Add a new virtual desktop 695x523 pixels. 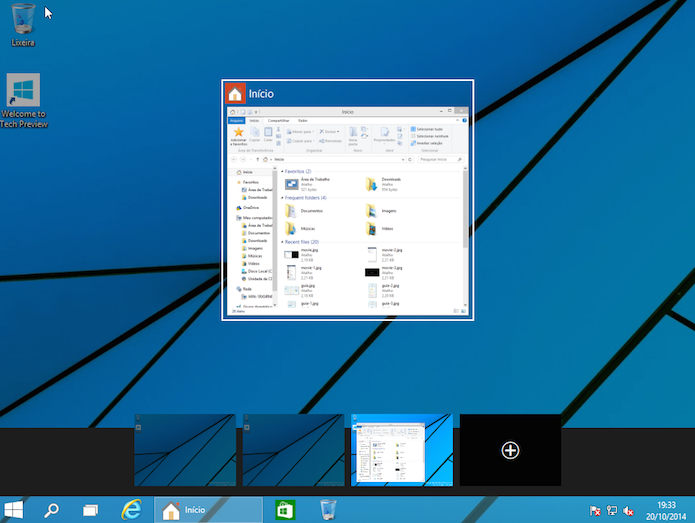click(510, 450)
